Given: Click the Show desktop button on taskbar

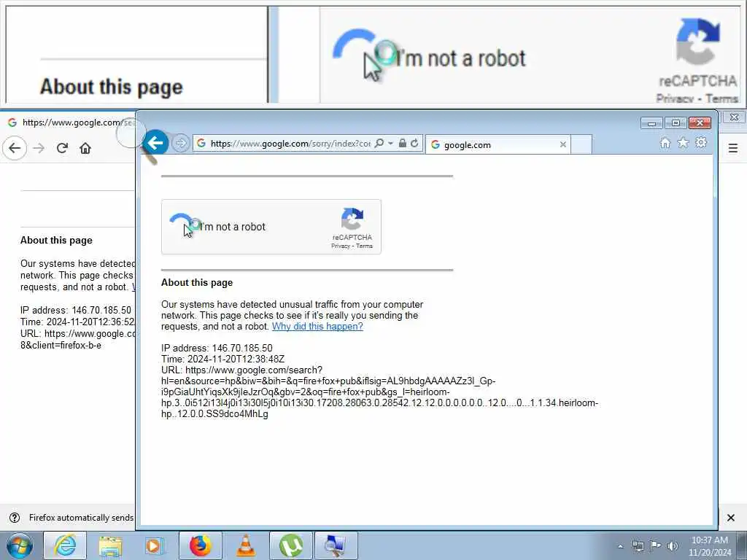Looking at the screenshot, I should [x=742, y=546].
